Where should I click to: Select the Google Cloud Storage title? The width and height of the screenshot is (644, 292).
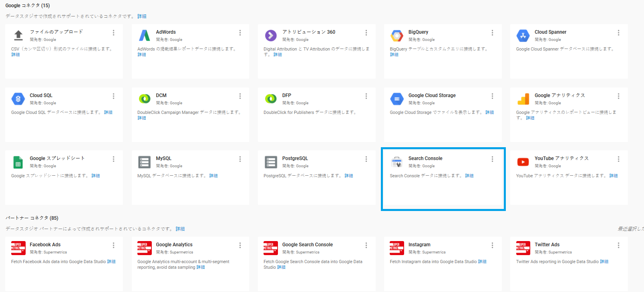tap(432, 95)
